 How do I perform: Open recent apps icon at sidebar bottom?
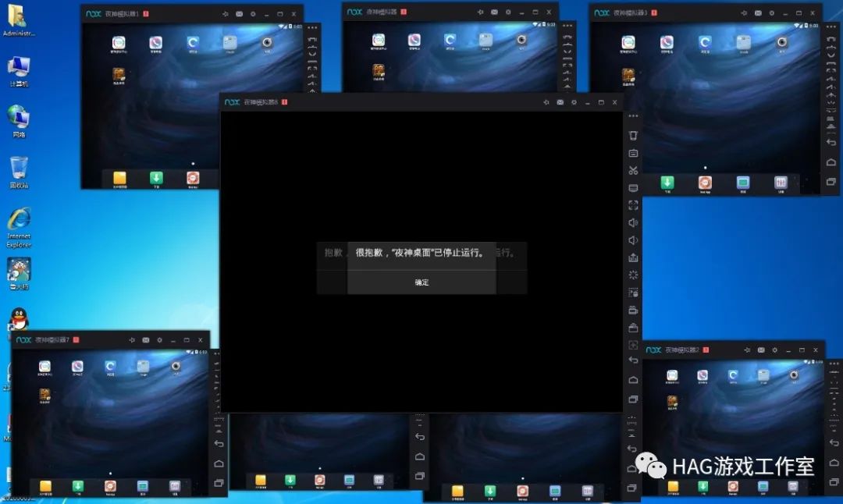pyautogui.click(x=633, y=398)
